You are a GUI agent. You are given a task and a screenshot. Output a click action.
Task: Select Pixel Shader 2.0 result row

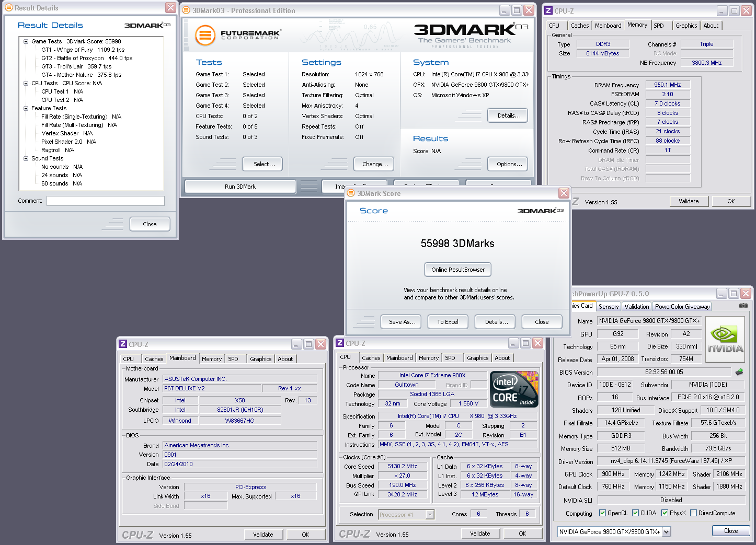[x=69, y=142]
